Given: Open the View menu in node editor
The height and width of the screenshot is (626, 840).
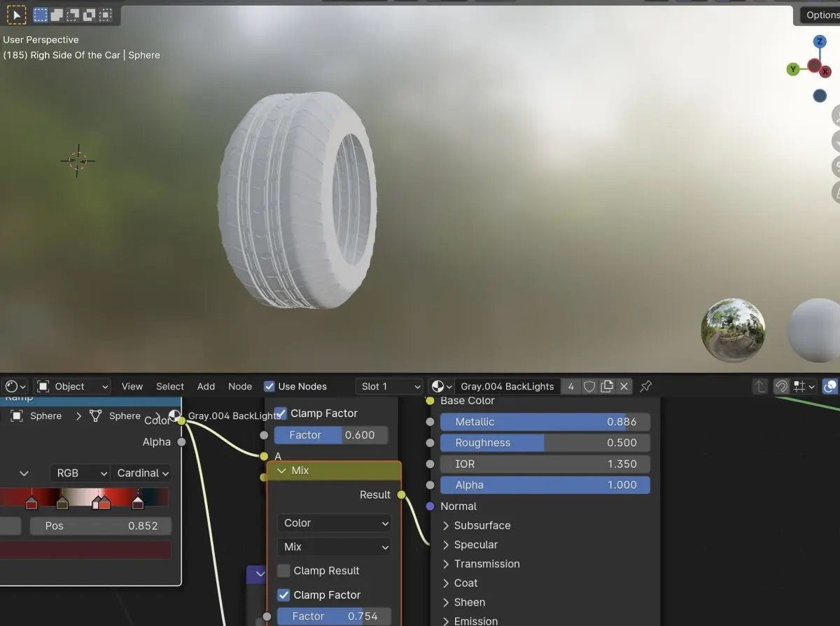Looking at the screenshot, I should pos(132,386).
